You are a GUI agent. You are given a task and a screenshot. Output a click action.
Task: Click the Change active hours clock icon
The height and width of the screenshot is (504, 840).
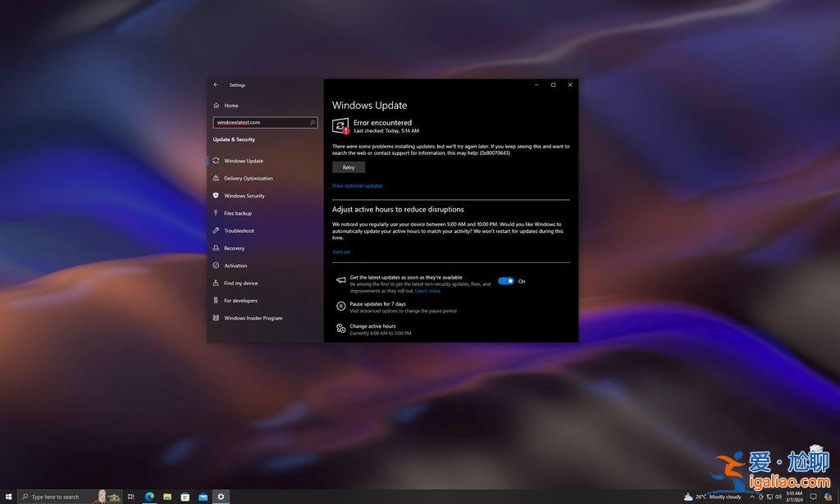[341, 329]
